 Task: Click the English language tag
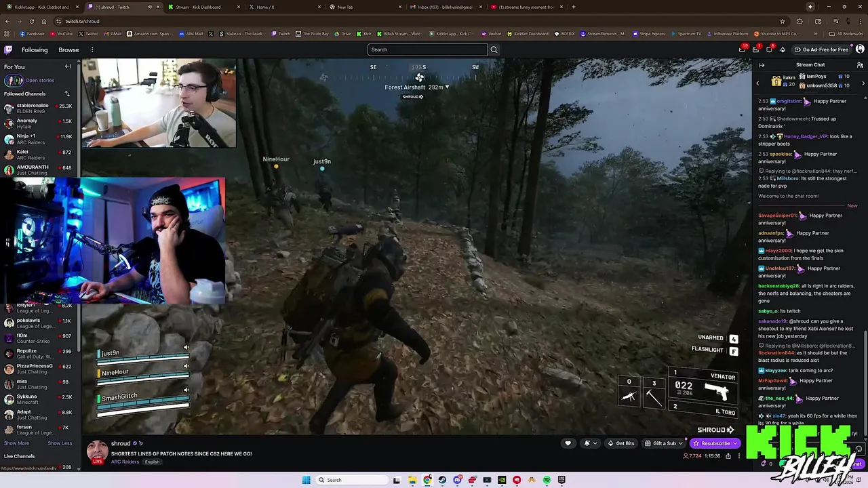coord(152,462)
